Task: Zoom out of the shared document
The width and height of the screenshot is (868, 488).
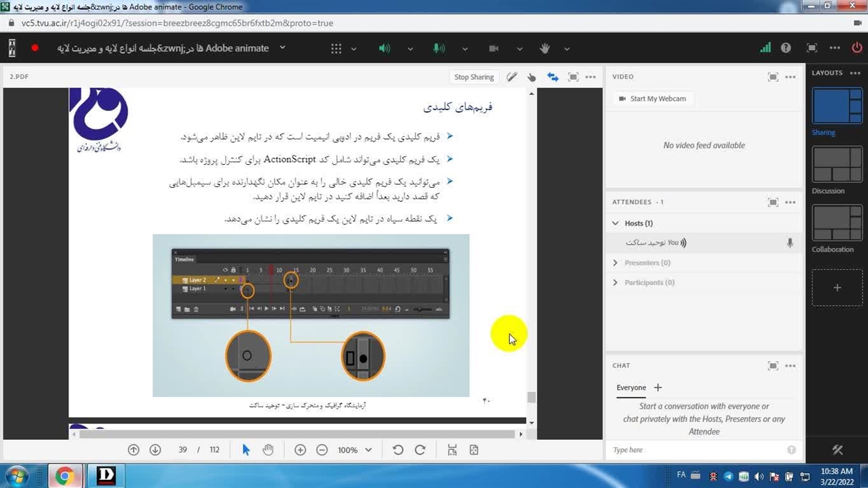Action: [x=322, y=450]
